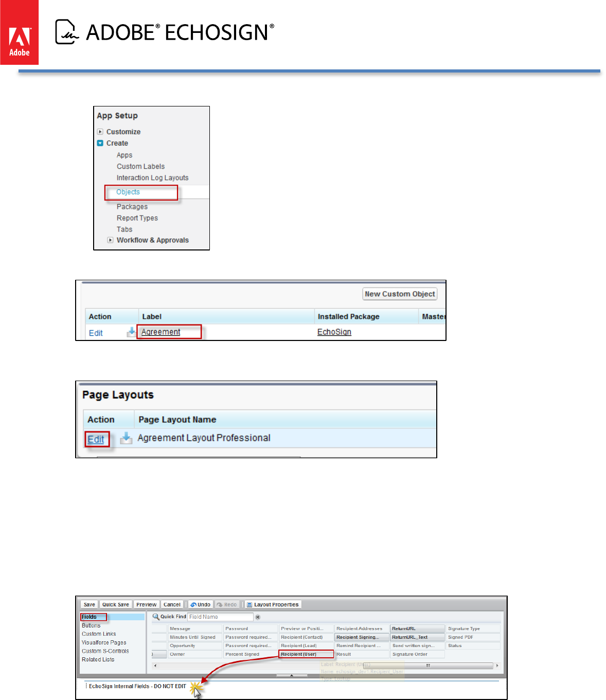Open Custom Labels under Create
The width and height of the screenshot is (606, 700).
point(140,166)
